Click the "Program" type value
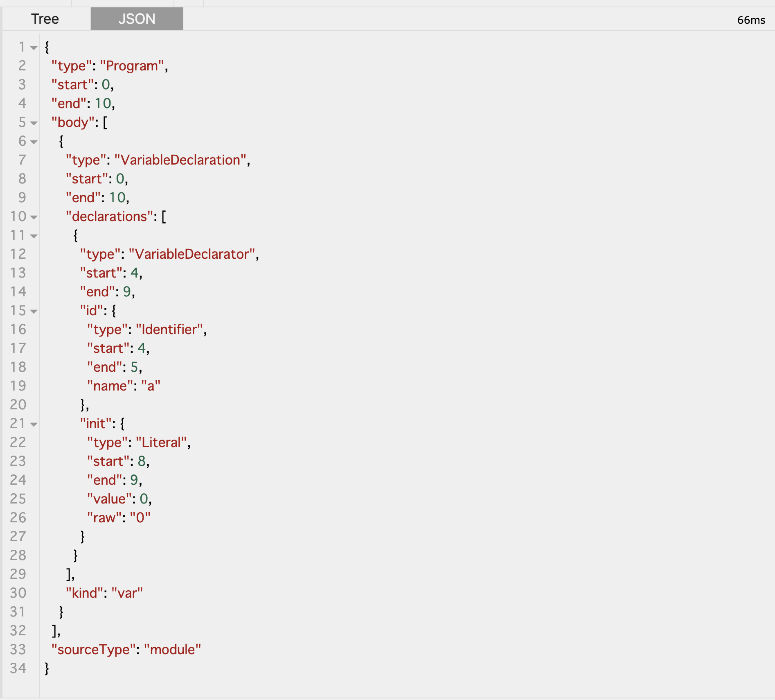This screenshot has width=775, height=700. point(132,66)
